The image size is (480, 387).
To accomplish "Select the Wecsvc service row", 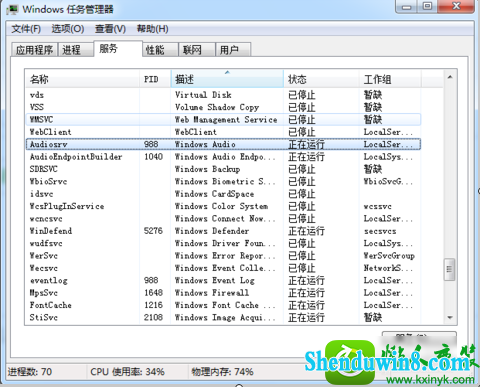I will 223,268.
